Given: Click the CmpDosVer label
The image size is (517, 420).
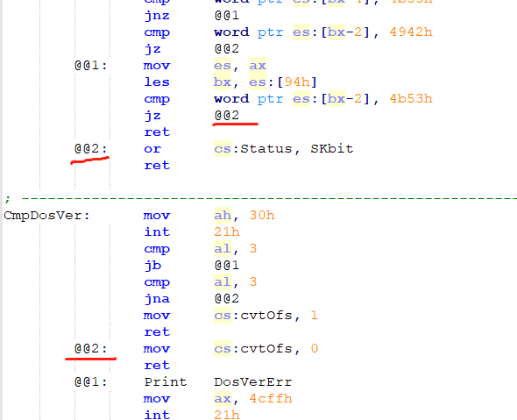Looking at the screenshot, I should click(x=46, y=216).
